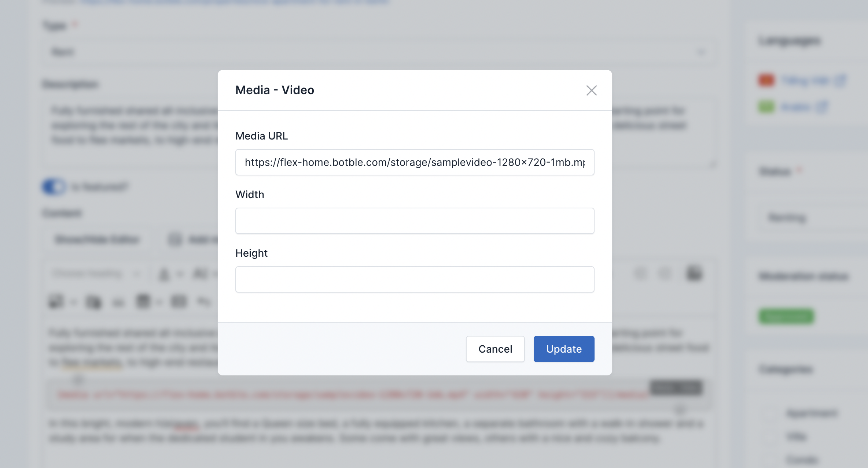Check the Villa category
The width and height of the screenshot is (868, 468).
click(x=772, y=437)
